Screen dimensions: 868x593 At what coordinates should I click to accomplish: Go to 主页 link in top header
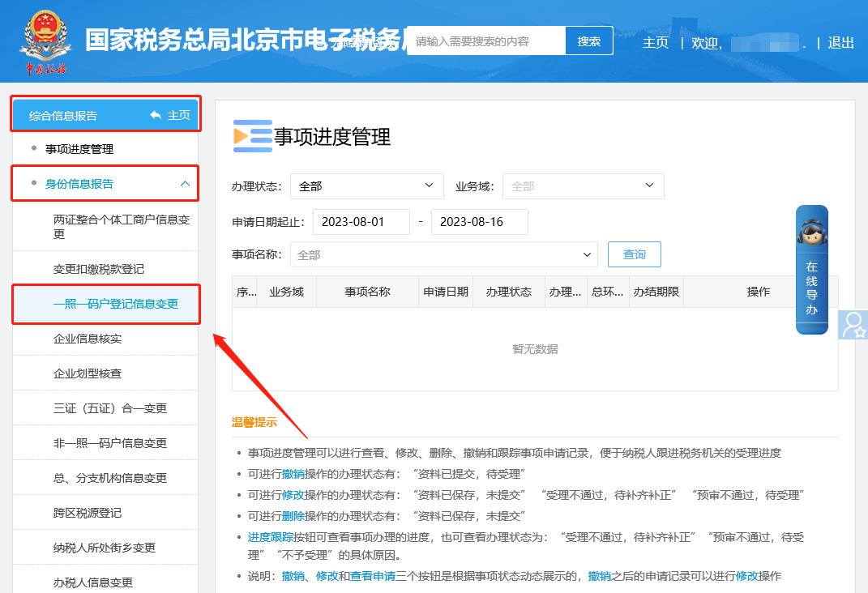coord(655,43)
